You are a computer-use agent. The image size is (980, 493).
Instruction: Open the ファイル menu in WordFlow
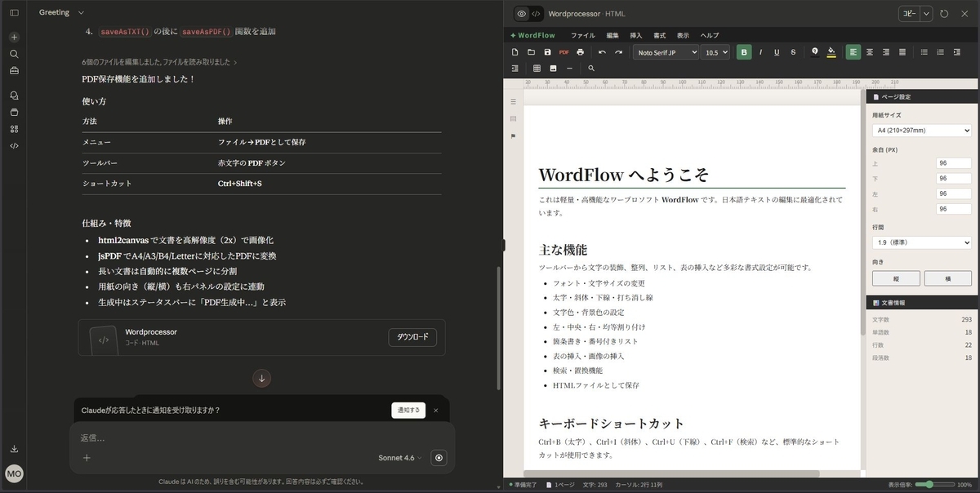582,36
